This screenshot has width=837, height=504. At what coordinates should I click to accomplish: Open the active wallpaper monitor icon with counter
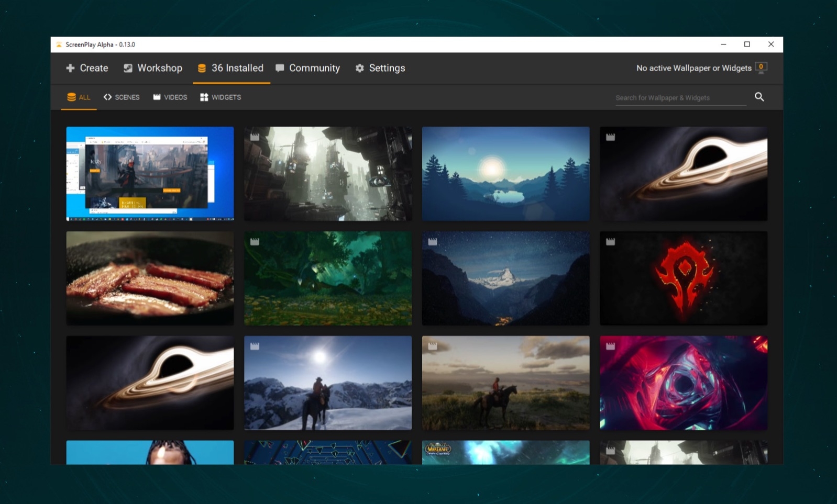coord(761,68)
